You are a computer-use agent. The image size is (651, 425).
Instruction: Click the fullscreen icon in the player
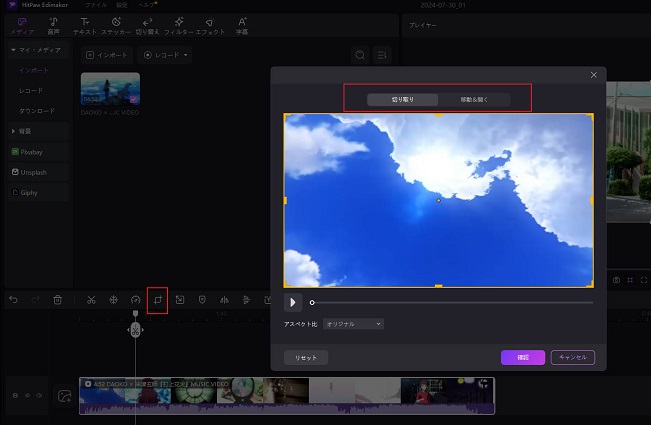[644, 280]
